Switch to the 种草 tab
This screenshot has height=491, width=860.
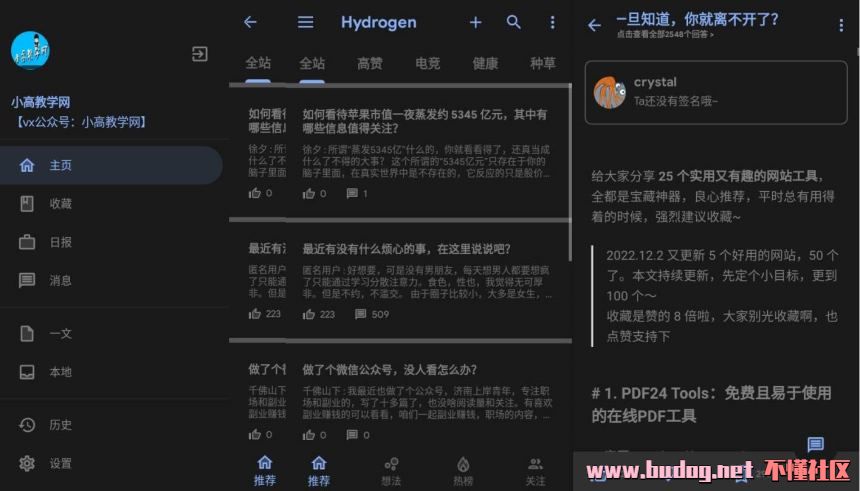point(543,64)
